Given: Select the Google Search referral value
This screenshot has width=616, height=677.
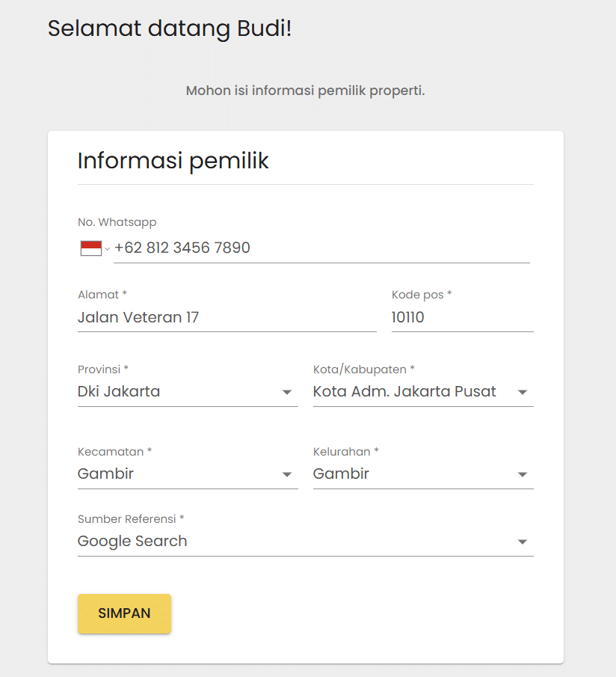Looking at the screenshot, I should pos(132,541).
